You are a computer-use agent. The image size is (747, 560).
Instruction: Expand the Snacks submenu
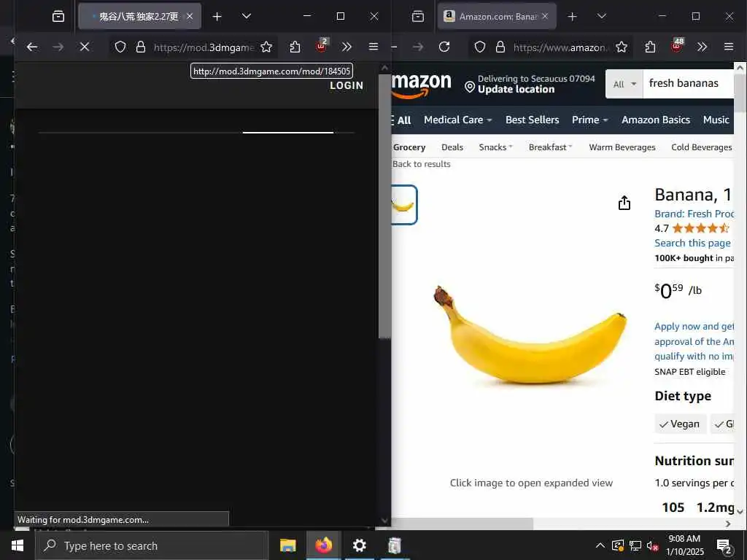[x=495, y=147]
